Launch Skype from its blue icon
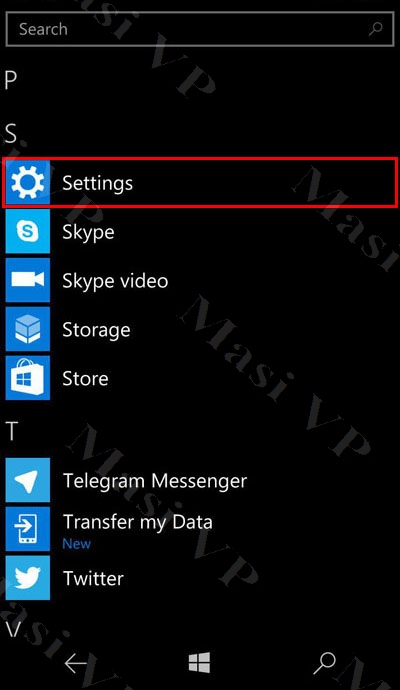The height and width of the screenshot is (690, 400). [x=28, y=231]
